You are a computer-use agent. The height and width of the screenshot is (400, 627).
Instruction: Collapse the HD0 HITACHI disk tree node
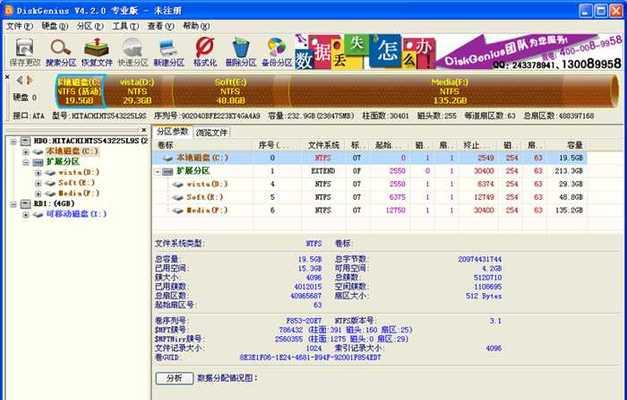pyautogui.click(x=13, y=141)
